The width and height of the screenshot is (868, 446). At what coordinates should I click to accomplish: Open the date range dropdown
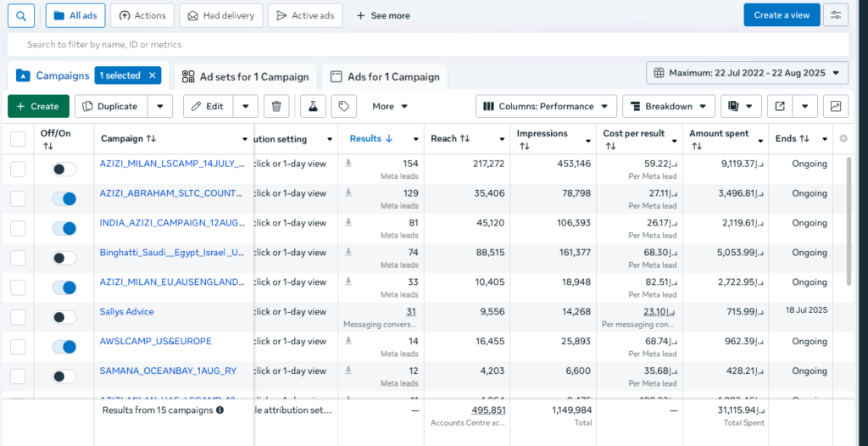click(747, 73)
